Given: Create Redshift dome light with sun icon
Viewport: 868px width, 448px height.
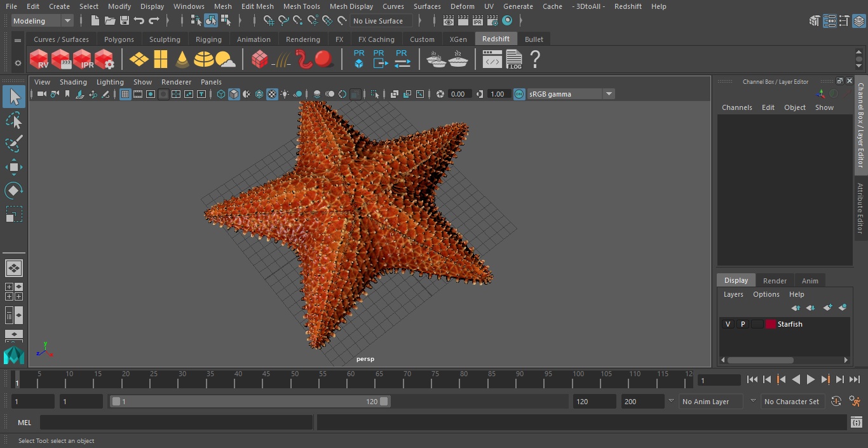Looking at the screenshot, I should [226, 60].
